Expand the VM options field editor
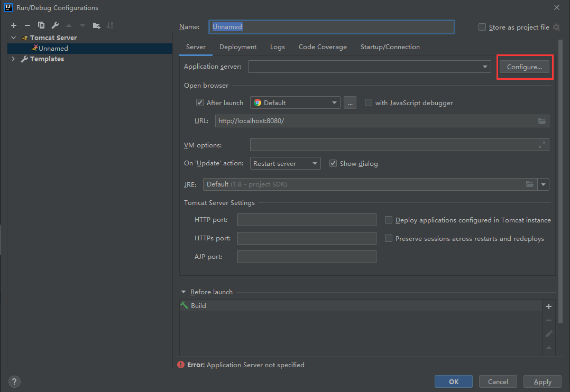 [541, 145]
